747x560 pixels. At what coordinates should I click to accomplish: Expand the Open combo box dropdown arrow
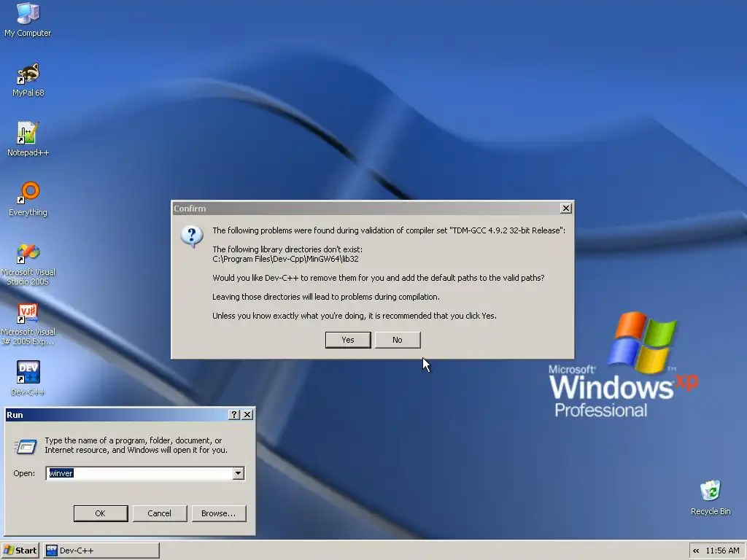click(x=239, y=473)
